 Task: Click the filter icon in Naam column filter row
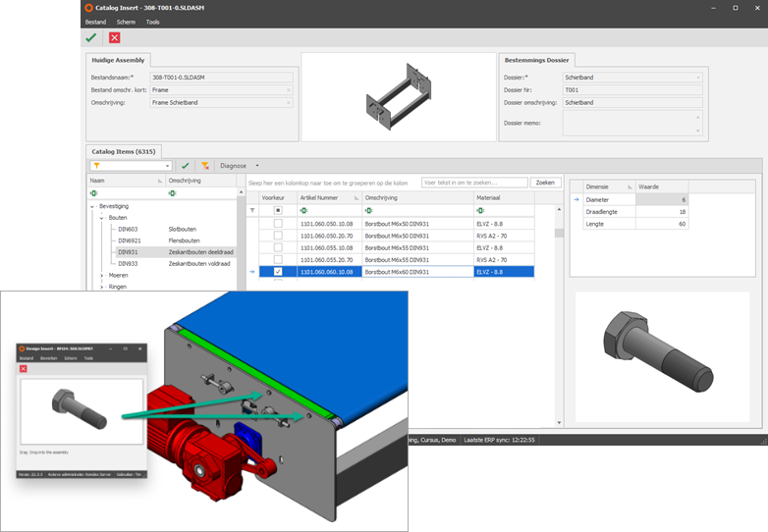click(92, 193)
